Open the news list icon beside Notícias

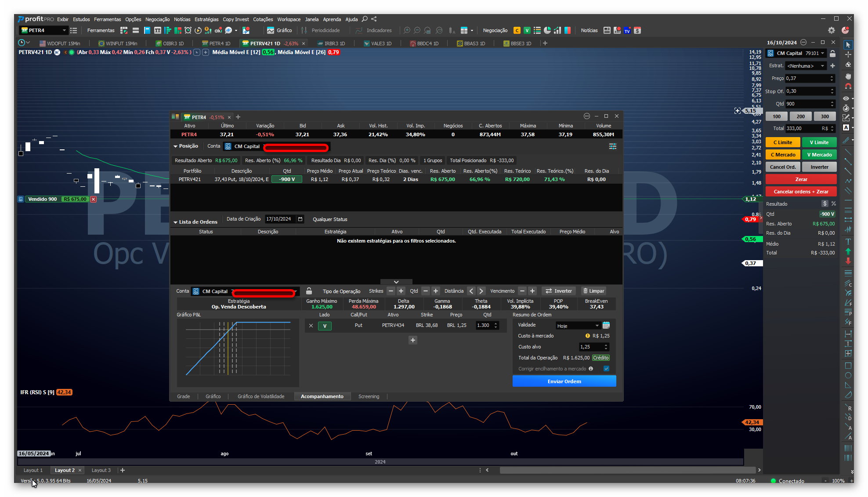point(607,30)
